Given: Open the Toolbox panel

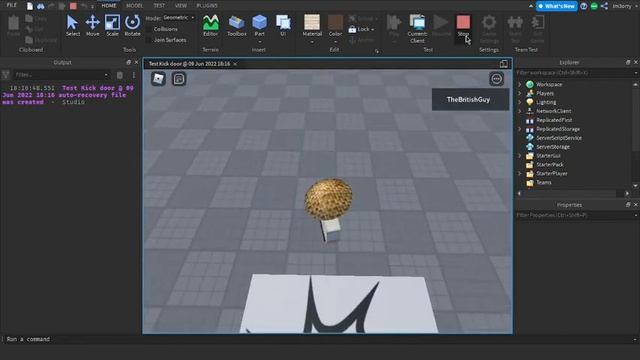Looking at the screenshot, I should [237, 25].
